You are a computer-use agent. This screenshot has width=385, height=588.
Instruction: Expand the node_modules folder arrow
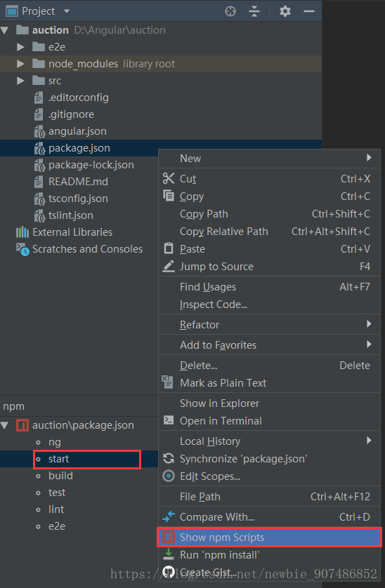click(x=20, y=64)
